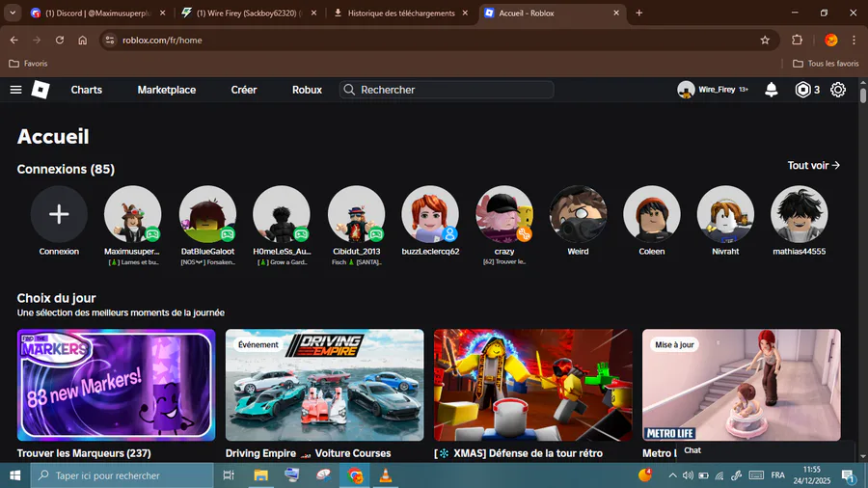Open buzzLeclercq62 friend avatar
Image resolution: width=868 pixels, height=488 pixels.
430,214
